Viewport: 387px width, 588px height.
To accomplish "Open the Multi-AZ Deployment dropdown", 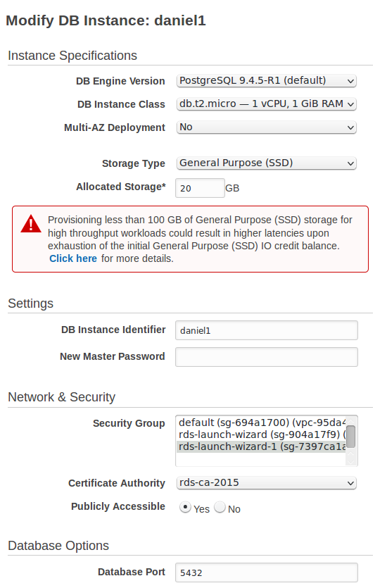I will coord(267,127).
